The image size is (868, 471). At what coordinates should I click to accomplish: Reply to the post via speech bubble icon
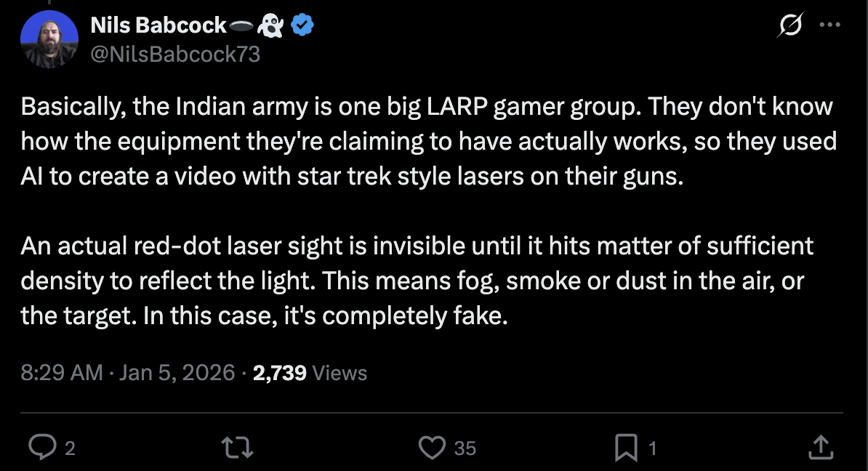(x=43, y=448)
